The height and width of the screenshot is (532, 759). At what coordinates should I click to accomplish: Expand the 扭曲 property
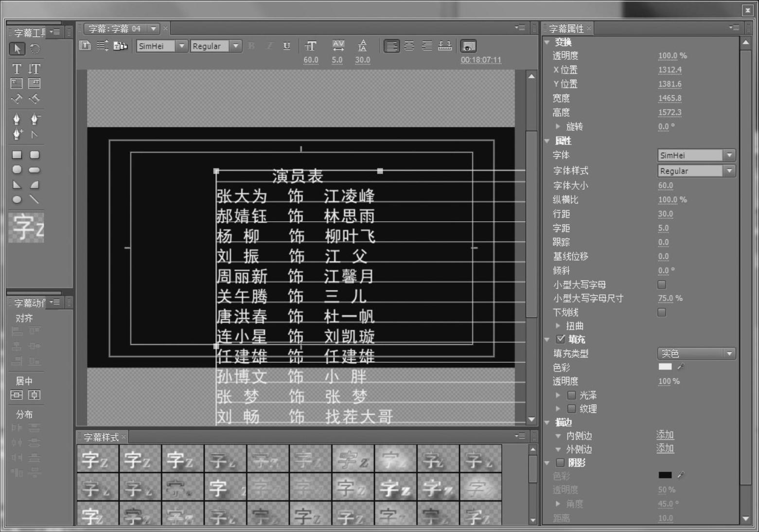[558, 326]
